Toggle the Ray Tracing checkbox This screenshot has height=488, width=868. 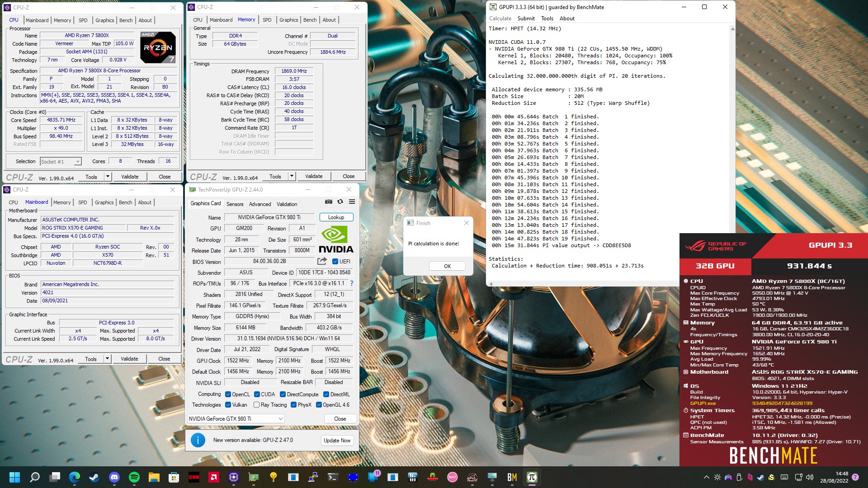[256, 405]
